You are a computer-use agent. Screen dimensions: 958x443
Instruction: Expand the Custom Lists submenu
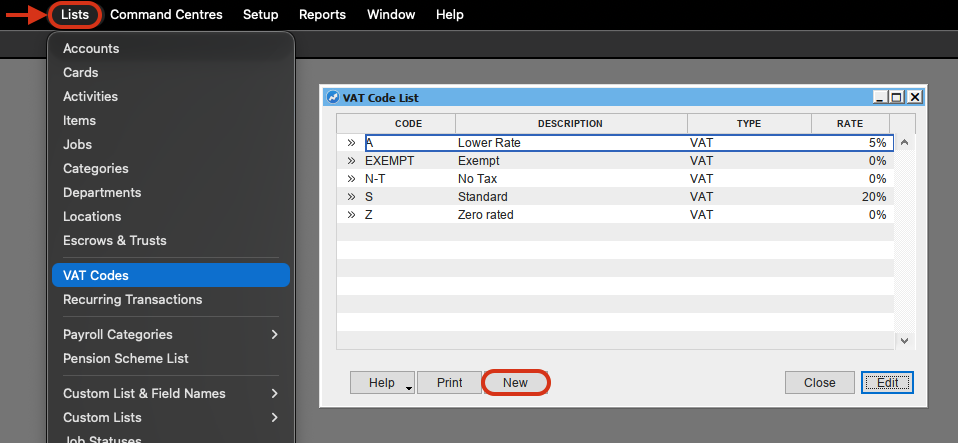click(274, 418)
